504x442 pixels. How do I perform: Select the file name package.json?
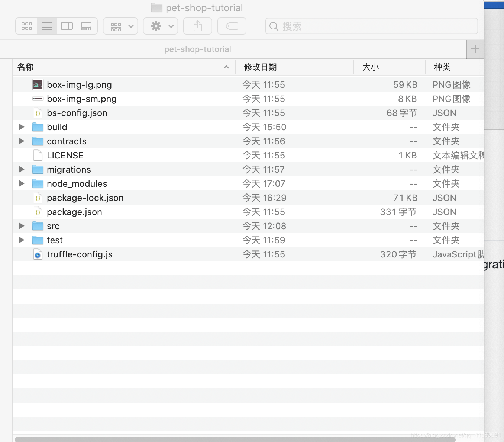pyautogui.click(x=74, y=212)
